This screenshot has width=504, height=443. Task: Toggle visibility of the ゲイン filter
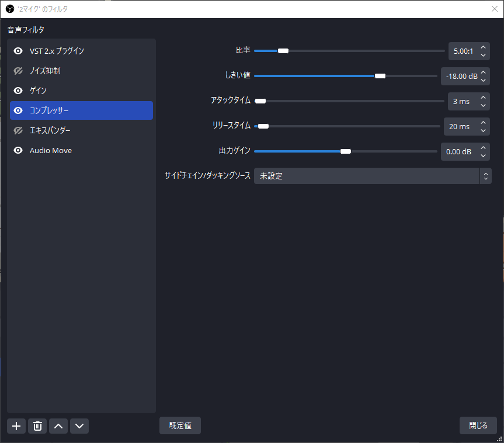(x=18, y=91)
